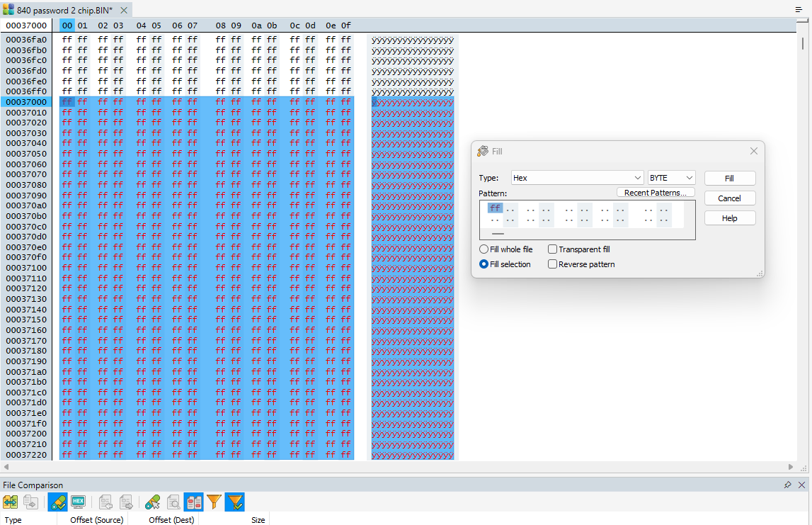Click the grayed copy-documents icon in File Comparison
The height and width of the screenshot is (525, 812).
(x=30, y=502)
